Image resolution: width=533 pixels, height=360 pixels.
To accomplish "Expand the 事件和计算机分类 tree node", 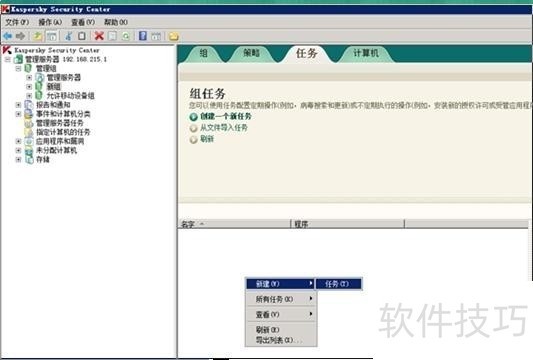I will click(x=18, y=114).
